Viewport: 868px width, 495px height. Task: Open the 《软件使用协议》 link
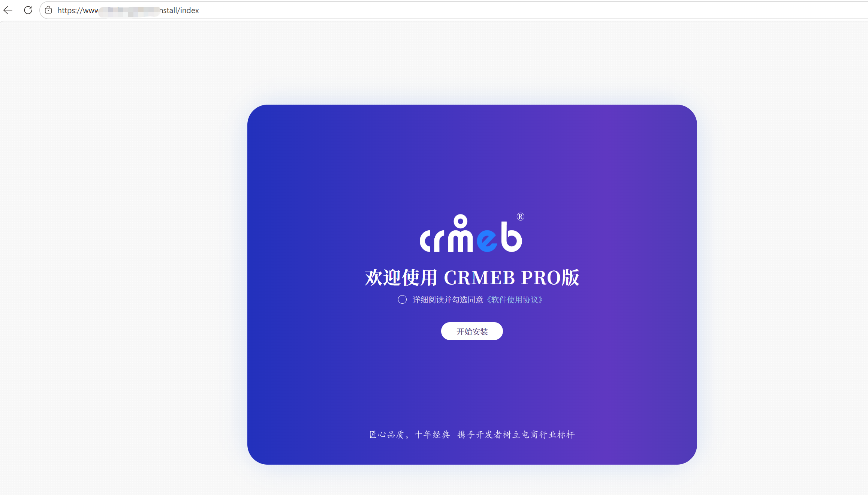tap(515, 300)
